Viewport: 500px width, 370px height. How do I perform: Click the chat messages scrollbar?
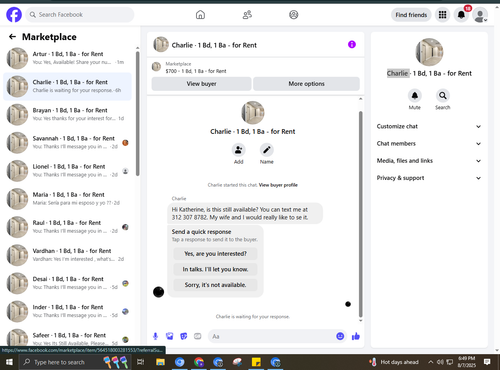(x=360, y=213)
